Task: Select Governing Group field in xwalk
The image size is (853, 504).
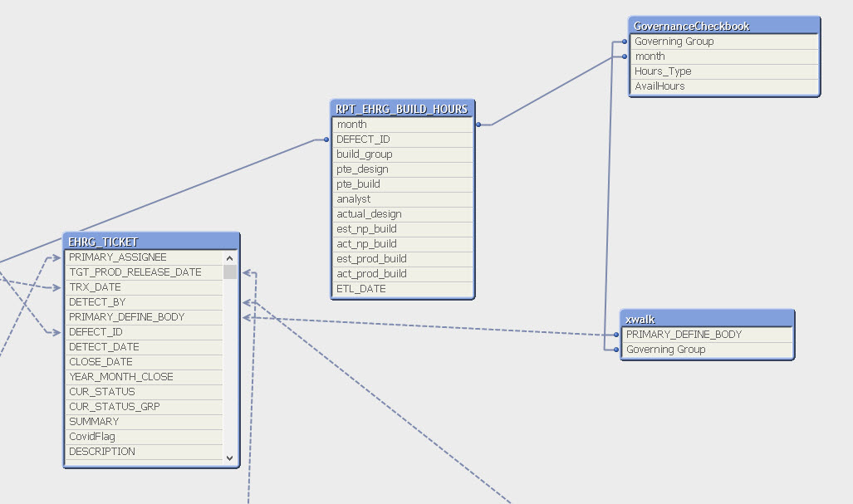Action: (707, 350)
